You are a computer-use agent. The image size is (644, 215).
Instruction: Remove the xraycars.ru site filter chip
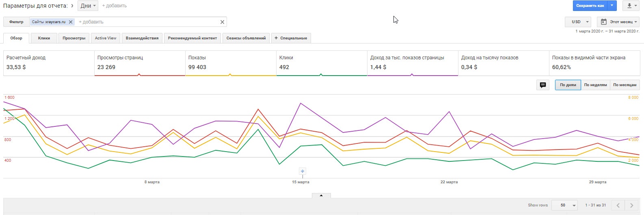coord(71,22)
